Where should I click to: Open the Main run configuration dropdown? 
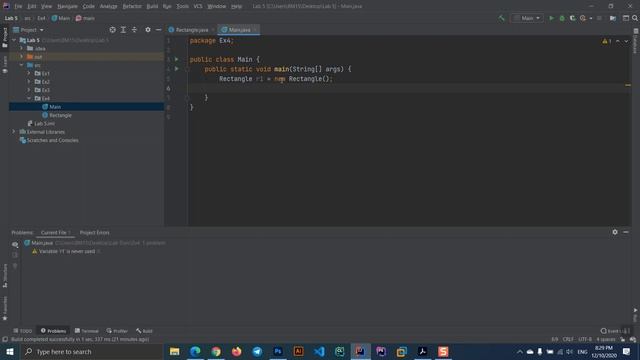click(527, 18)
